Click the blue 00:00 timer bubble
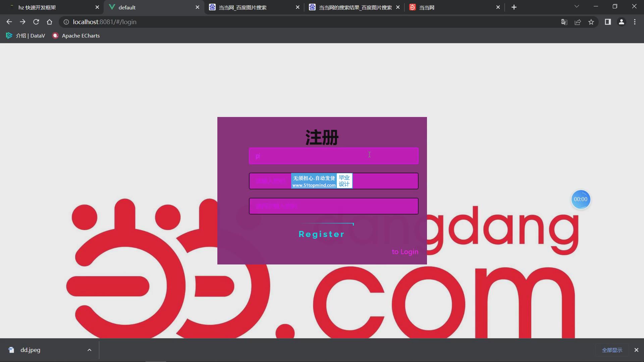The image size is (644, 362). 581,199
